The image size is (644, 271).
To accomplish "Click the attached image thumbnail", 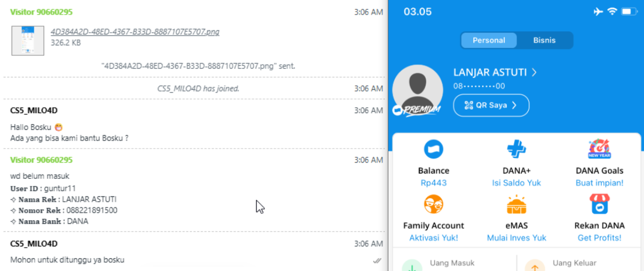I will 28,40.
